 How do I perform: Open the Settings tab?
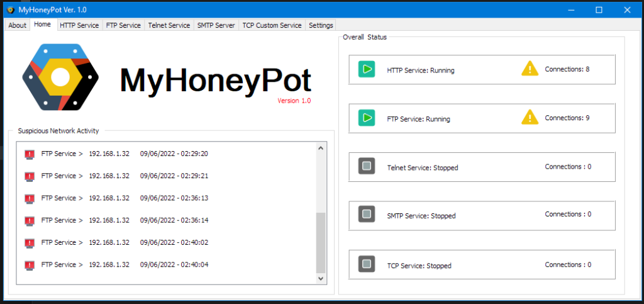tap(321, 25)
